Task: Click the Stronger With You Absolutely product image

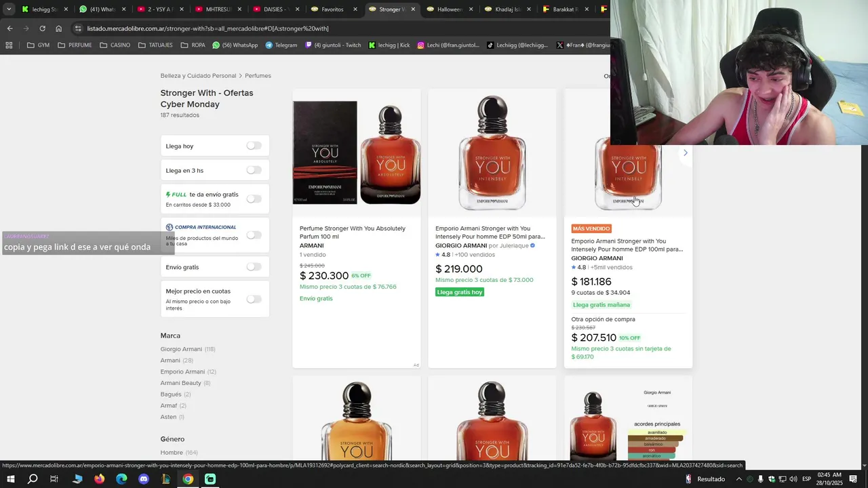Action: pos(357,152)
